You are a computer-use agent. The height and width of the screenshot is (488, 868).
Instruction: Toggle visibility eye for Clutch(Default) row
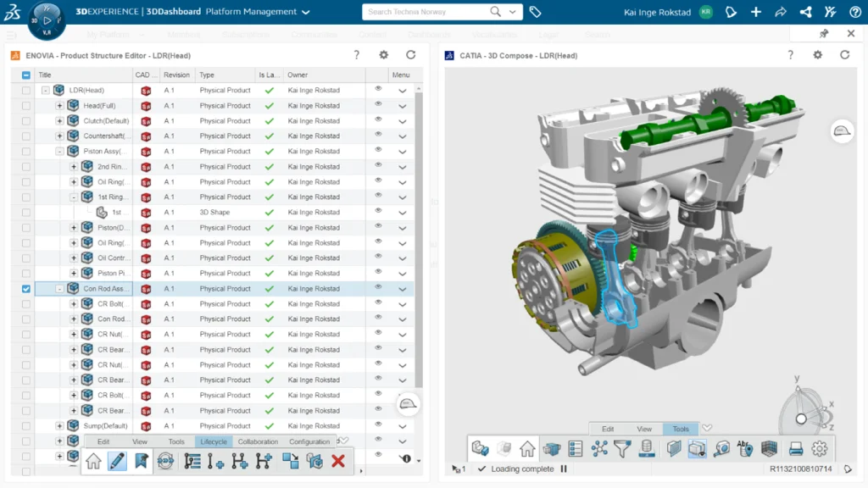pyautogui.click(x=378, y=120)
